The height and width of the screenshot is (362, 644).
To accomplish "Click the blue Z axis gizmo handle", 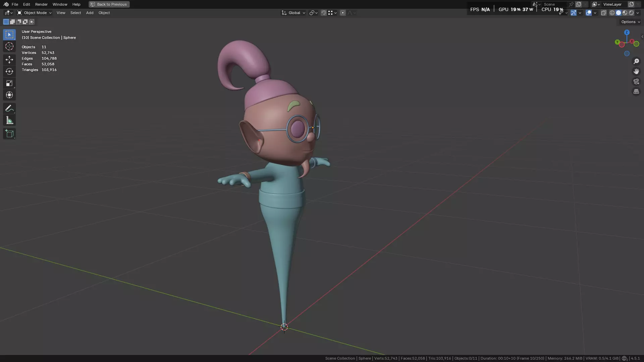I will [x=627, y=32].
